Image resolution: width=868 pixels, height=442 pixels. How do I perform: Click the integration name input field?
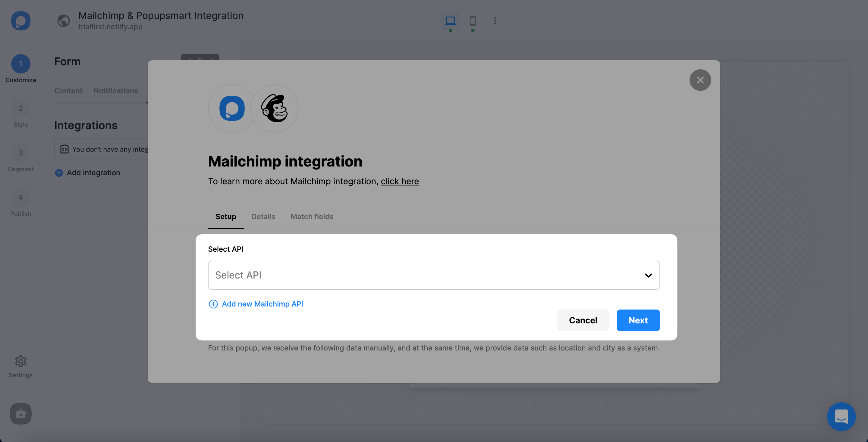pyautogui.click(x=434, y=275)
